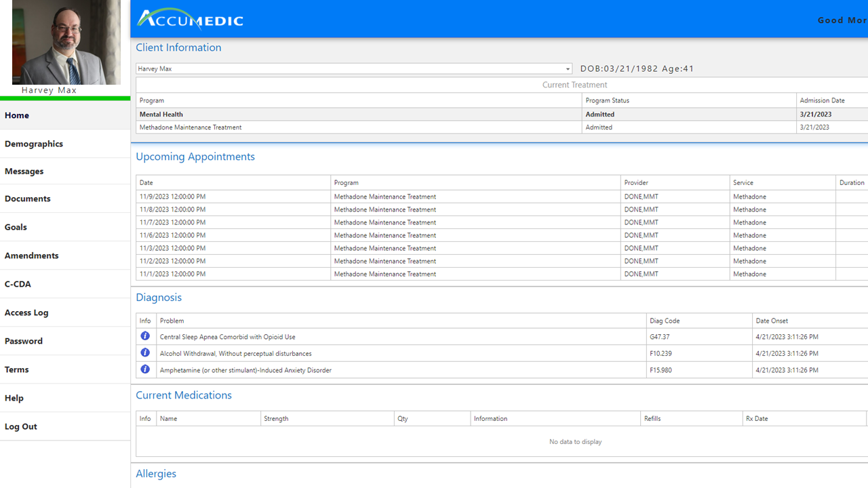The height and width of the screenshot is (488, 868).
Task: Open the Messages section
Action: click(x=24, y=171)
